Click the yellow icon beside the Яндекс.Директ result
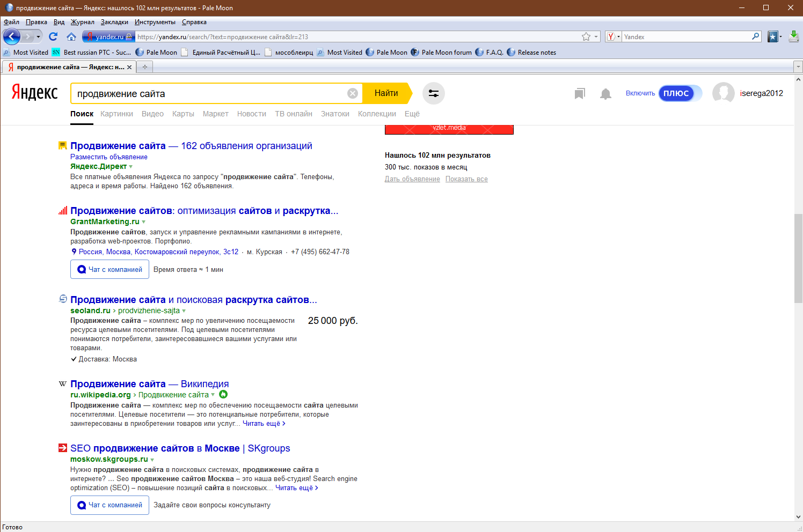Viewport: 803px width, 532px height. point(63,145)
